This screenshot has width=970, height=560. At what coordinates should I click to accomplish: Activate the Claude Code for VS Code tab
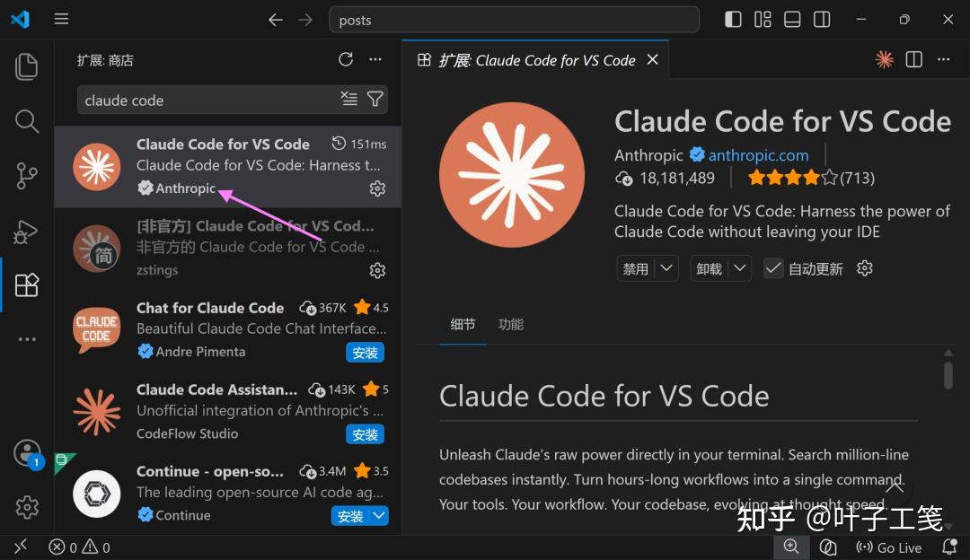(x=535, y=60)
